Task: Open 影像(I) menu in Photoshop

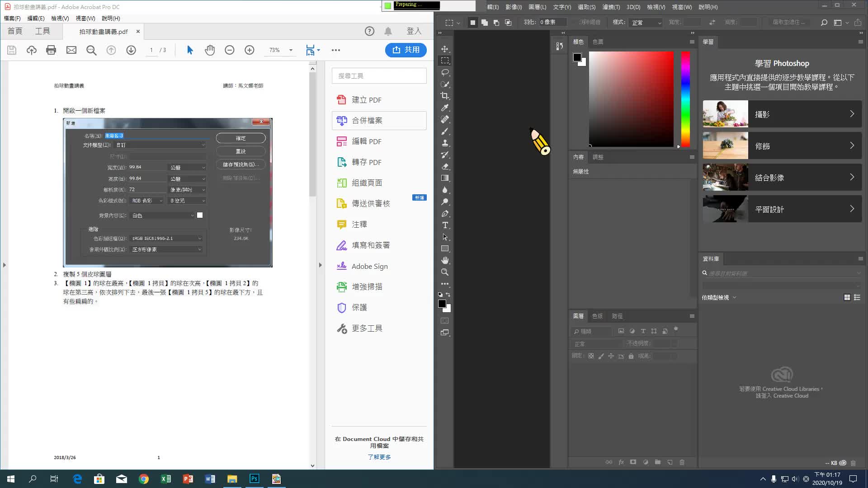Action: (x=514, y=7)
